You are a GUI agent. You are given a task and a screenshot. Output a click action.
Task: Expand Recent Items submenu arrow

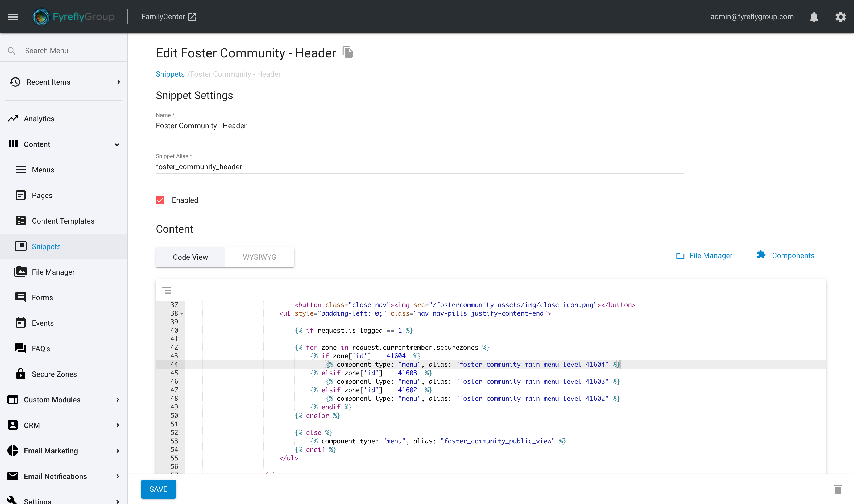click(x=118, y=82)
